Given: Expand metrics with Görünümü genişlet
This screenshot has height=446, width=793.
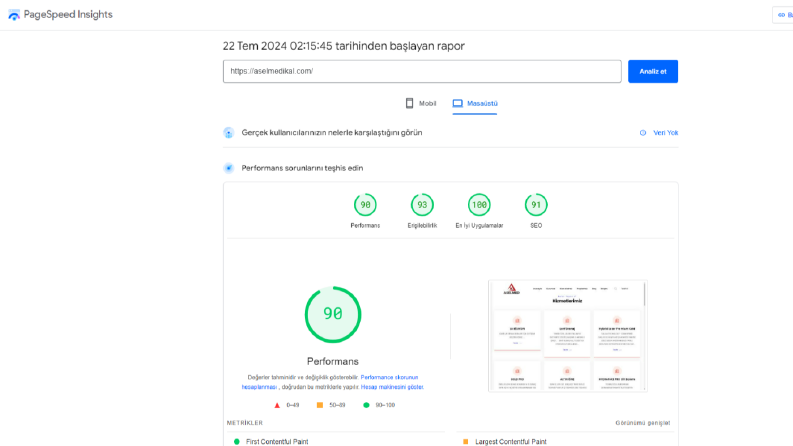Looking at the screenshot, I should (x=642, y=423).
